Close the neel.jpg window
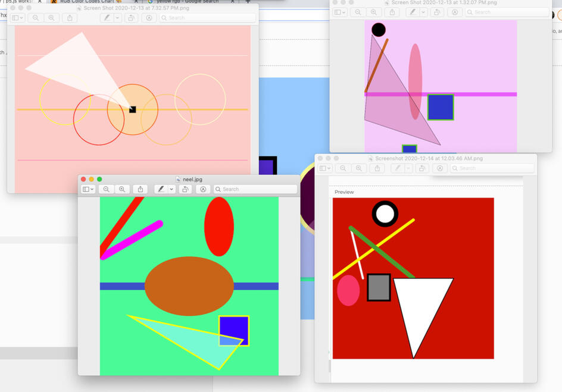The width and height of the screenshot is (562, 392). (x=83, y=179)
